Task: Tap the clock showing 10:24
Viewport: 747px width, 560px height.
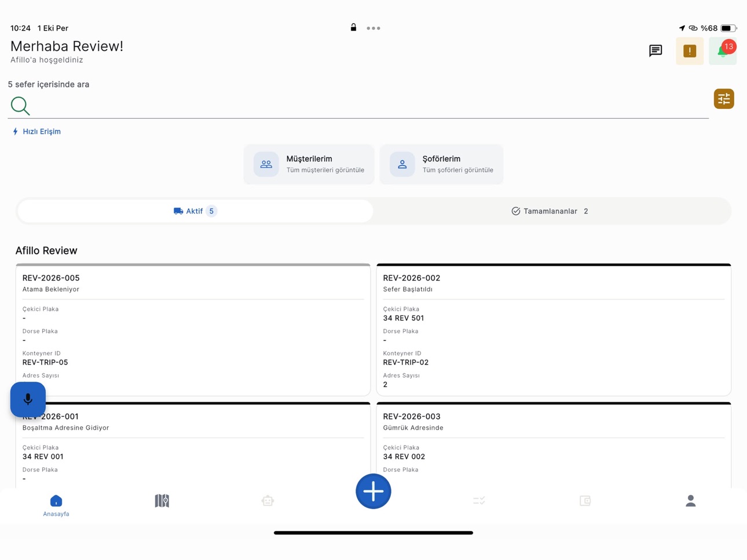Action: (x=20, y=28)
